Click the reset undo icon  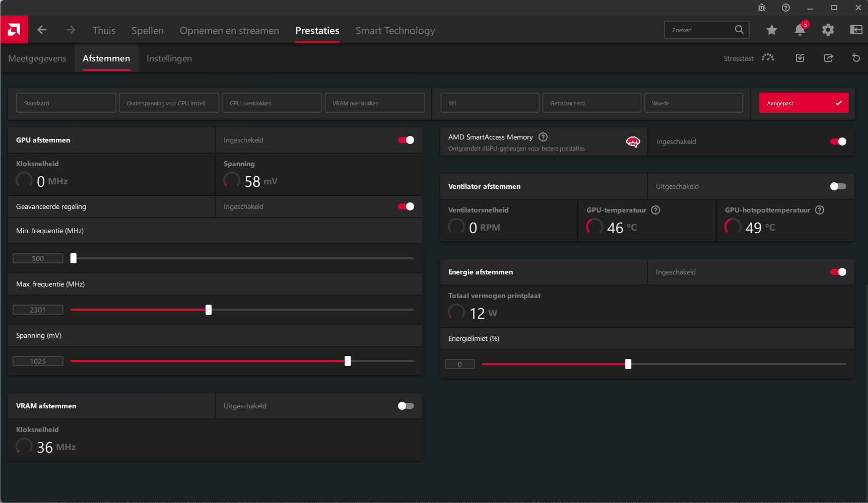(856, 58)
